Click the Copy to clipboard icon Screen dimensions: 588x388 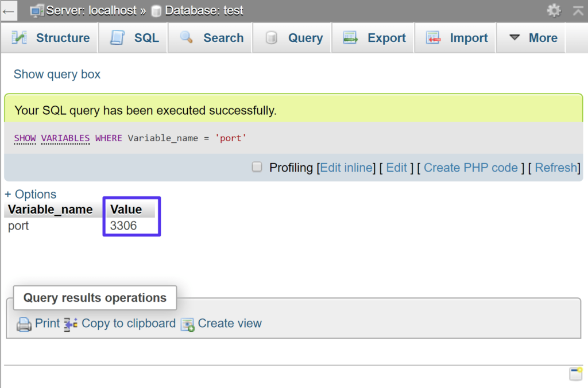[x=70, y=324]
